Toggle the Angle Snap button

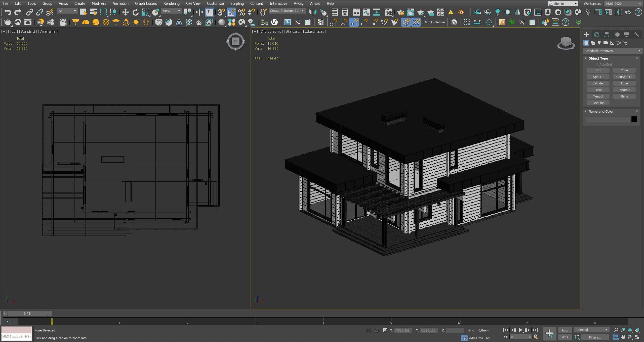(231, 12)
